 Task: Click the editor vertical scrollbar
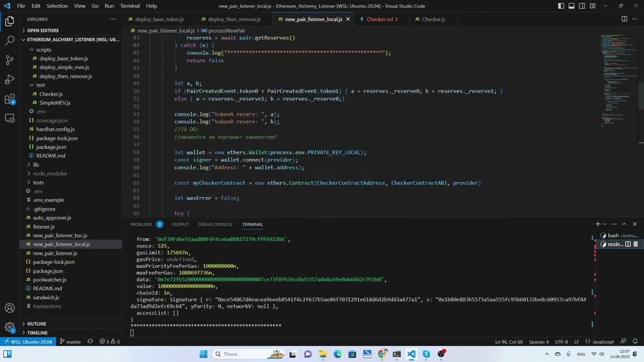click(641, 96)
